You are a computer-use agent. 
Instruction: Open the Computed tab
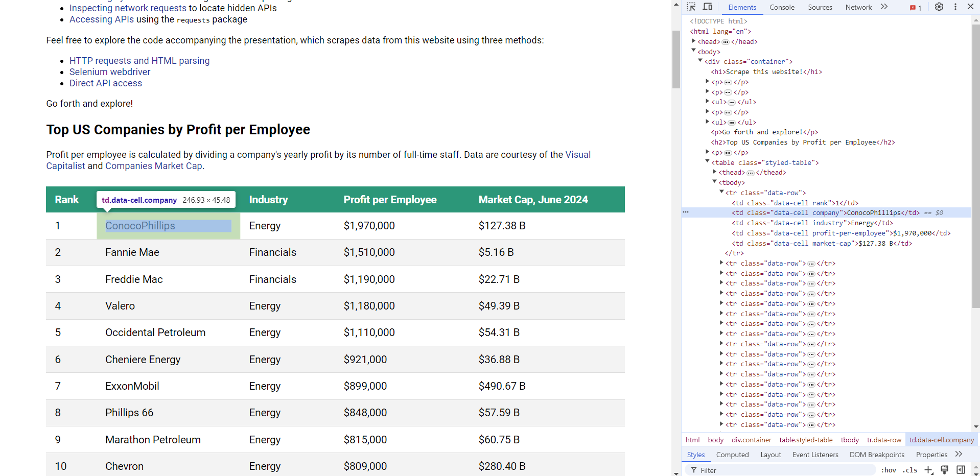[732, 455]
